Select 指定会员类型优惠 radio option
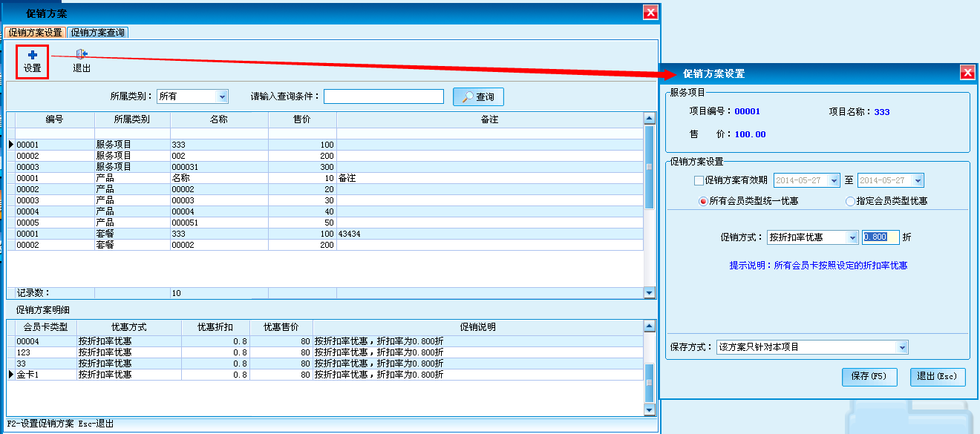Screen dimensions: 980x434 pos(850,201)
